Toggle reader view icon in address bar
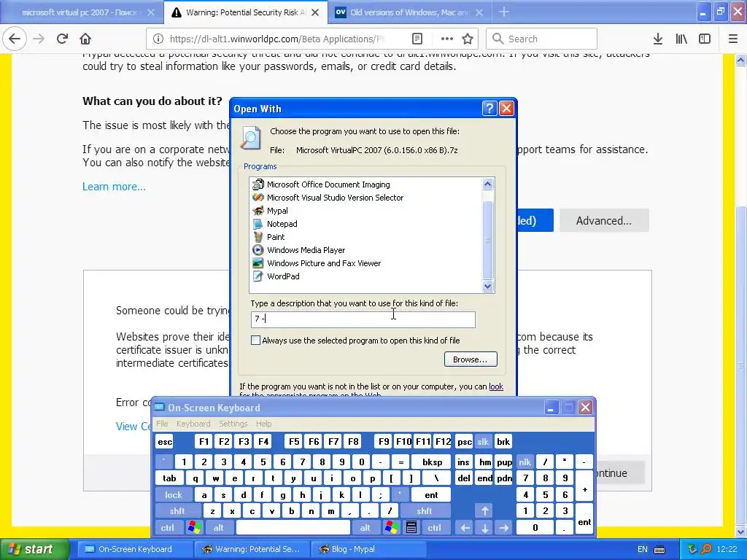747x560 pixels. point(417,39)
